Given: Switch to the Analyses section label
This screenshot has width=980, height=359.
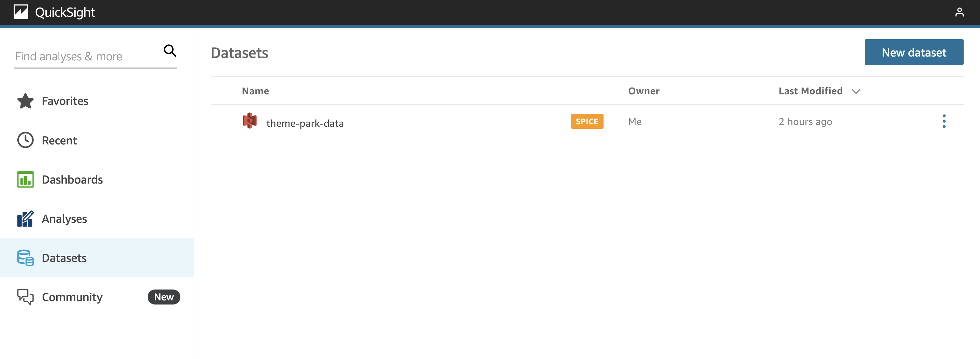Looking at the screenshot, I should (64, 219).
